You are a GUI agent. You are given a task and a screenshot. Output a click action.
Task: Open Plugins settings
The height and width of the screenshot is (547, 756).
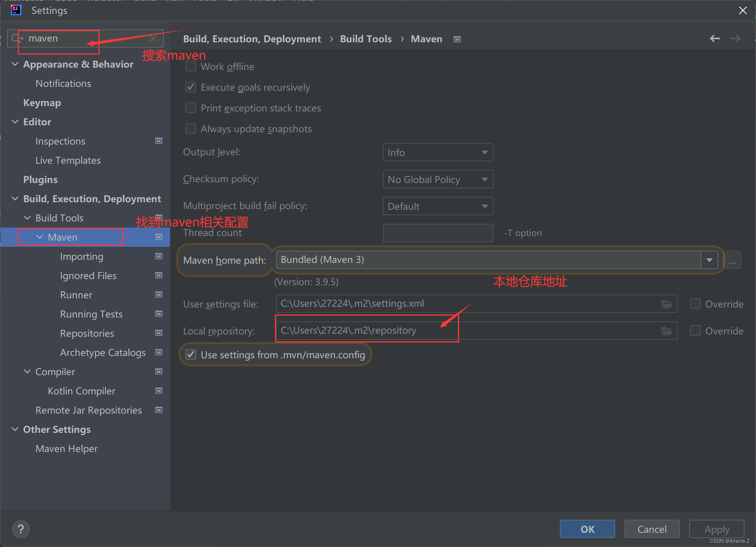(x=40, y=180)
